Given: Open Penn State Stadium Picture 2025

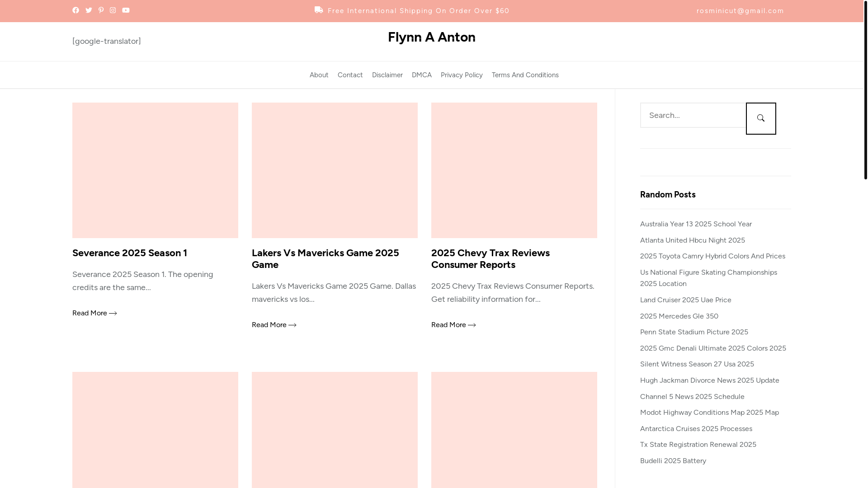Looking at the screenshot, I should 694,332.
